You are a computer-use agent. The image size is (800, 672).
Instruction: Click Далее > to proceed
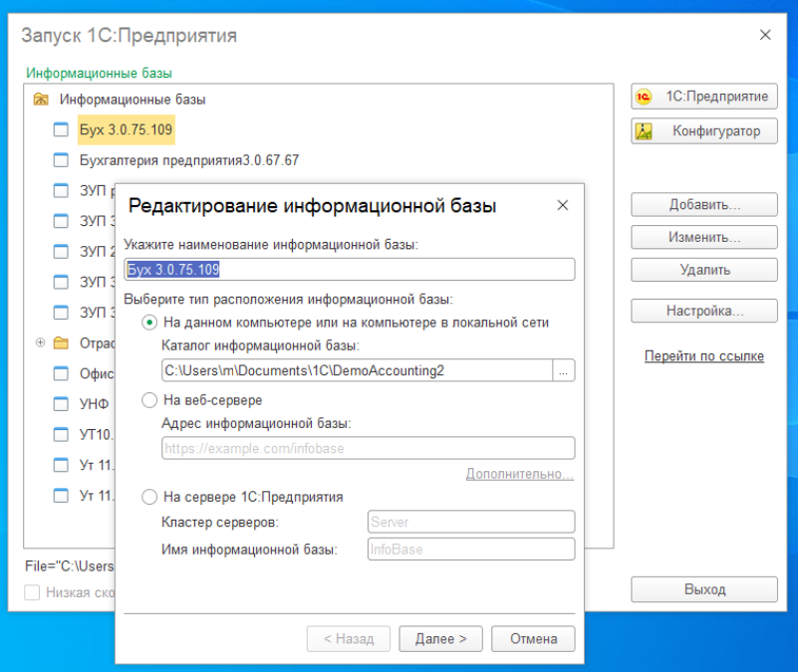(x=440, y=639)
